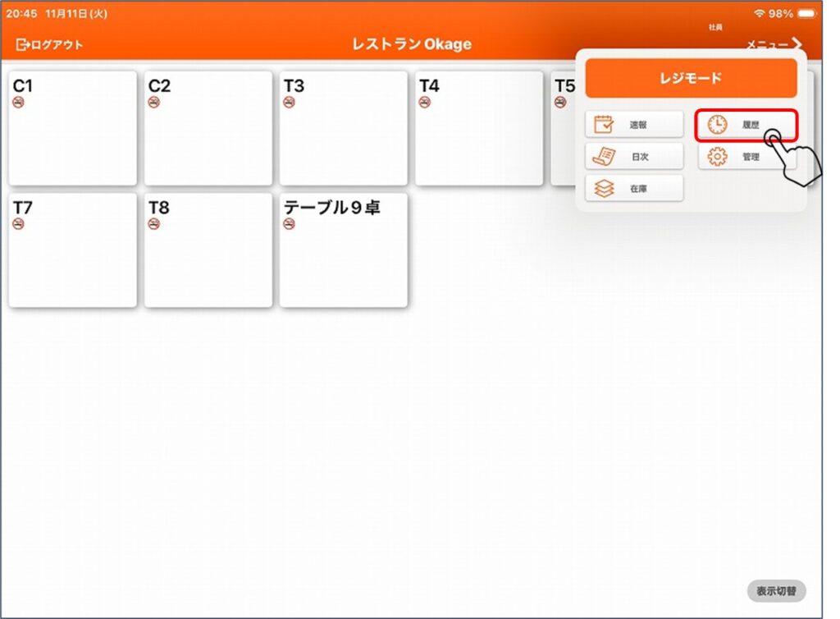Image resolution: width=840 pixels, height=619 pixels.
Task: Open 管理 settings with the gear icon
Action: point(735,156)
